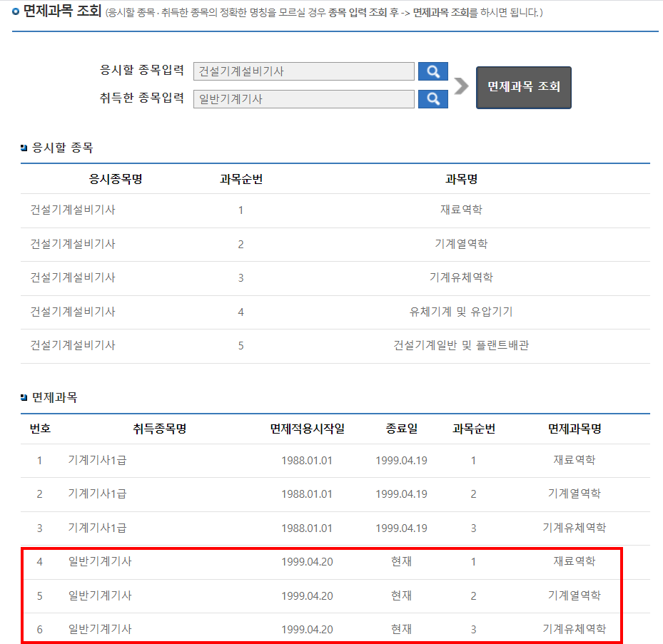Click 기계유체역학 exemption subject in row 6
This screenshot has height=644, width=663.
click(575, 629)
